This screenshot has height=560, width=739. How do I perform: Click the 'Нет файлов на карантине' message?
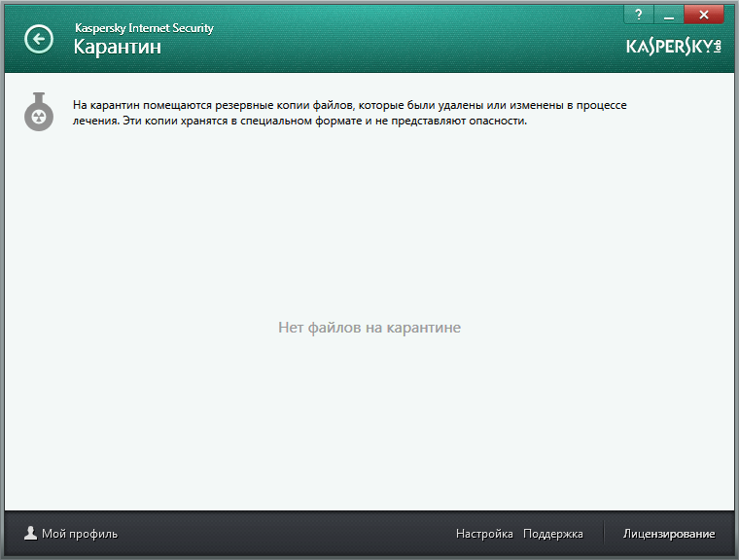369,328
